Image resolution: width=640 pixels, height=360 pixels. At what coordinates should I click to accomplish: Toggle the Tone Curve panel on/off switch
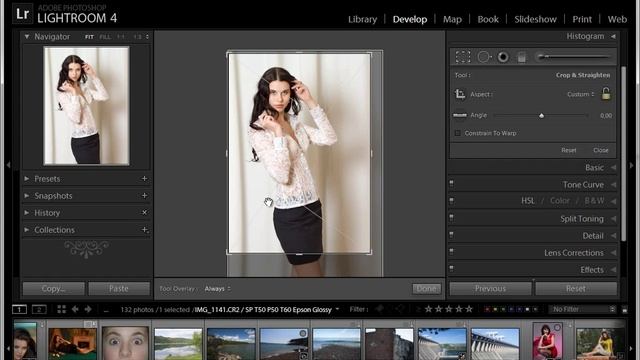(451, 184)
